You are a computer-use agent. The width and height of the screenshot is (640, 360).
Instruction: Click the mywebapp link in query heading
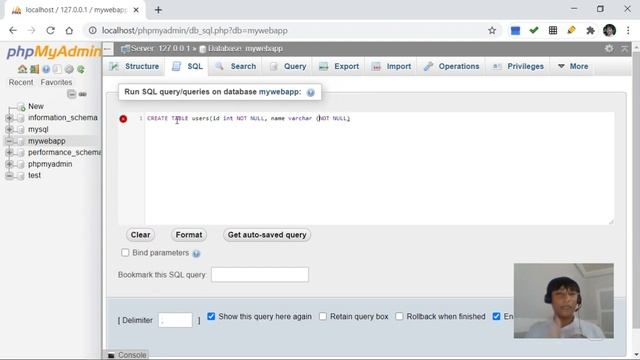(280, 92)
